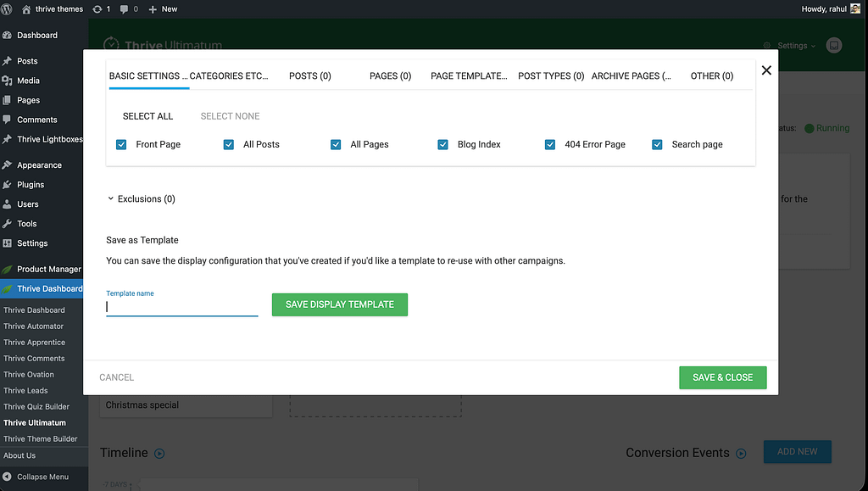Switch to the Post Types (0) tab
This screenshot has height=491, width=868.
551,75
